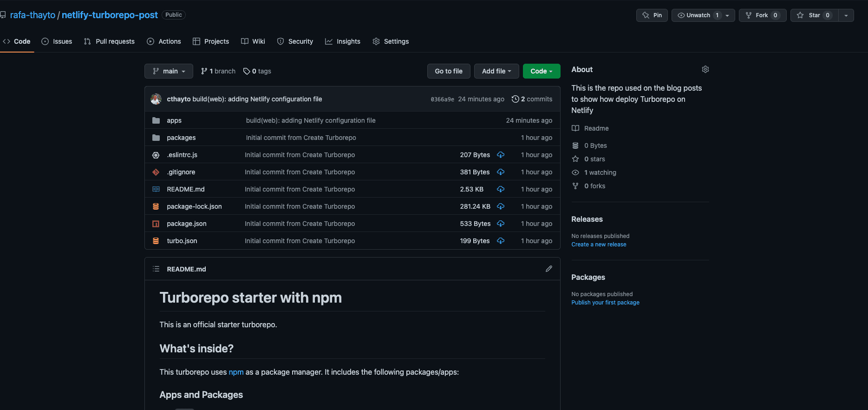Open the Security tab
868x410 pixels.
coord(295,41)
